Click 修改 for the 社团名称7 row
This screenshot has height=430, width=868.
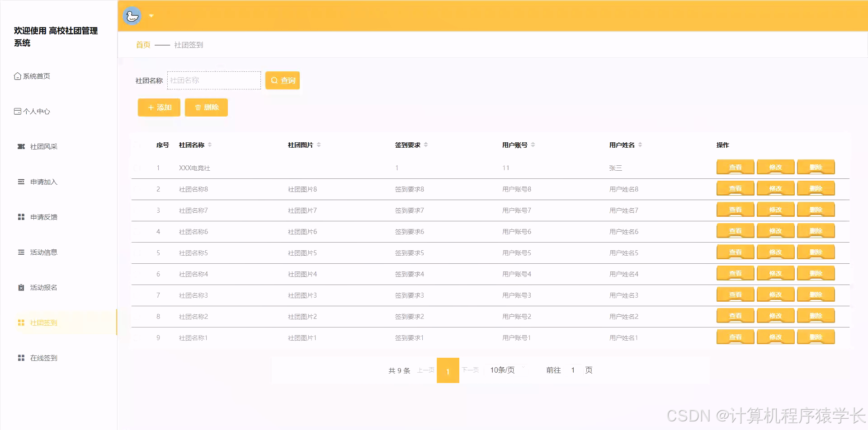[x=776, y=210]
